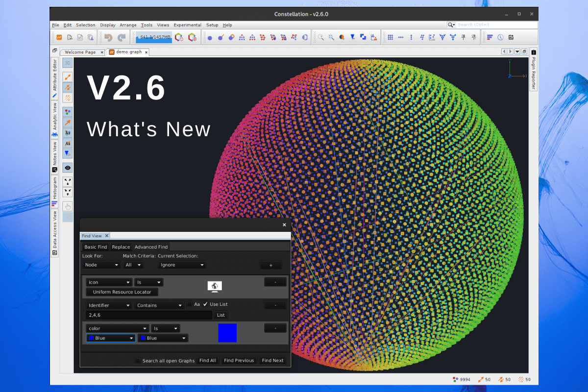Screen dimensions: 588x392
Task: Open the Experimental menu
Action: [x=187, y=25]
